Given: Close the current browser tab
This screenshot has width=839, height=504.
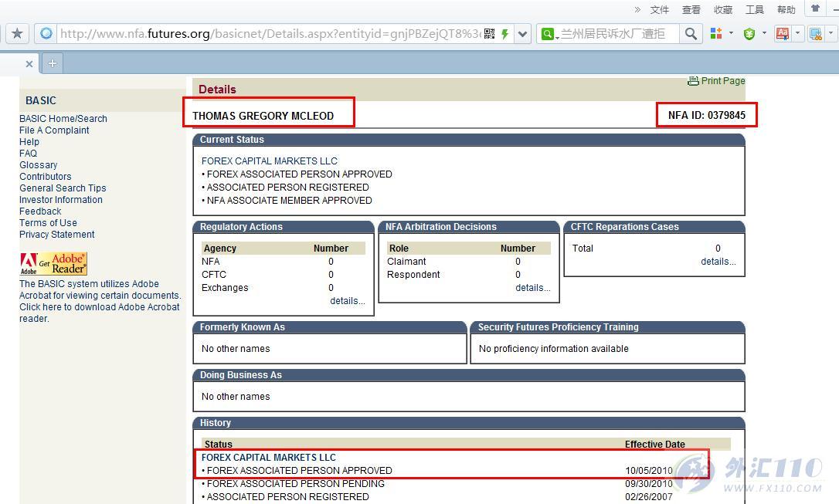Looking at the screenshot, I should click(29, 63).
